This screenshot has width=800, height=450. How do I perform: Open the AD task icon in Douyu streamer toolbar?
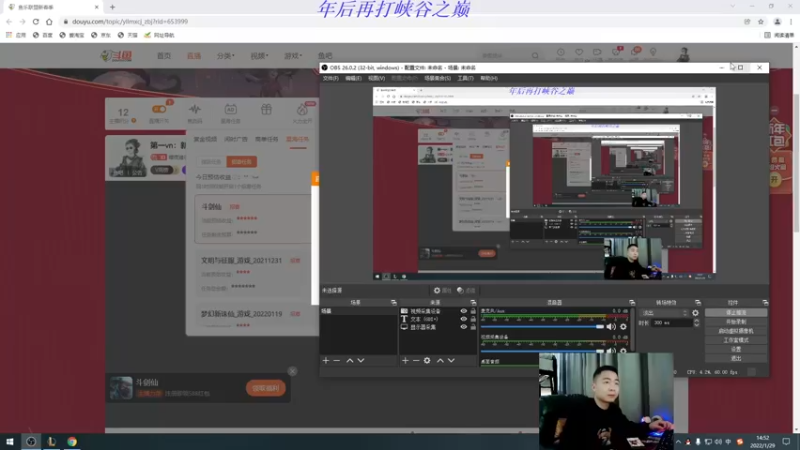pyautogui.click(x=231, y=109)
